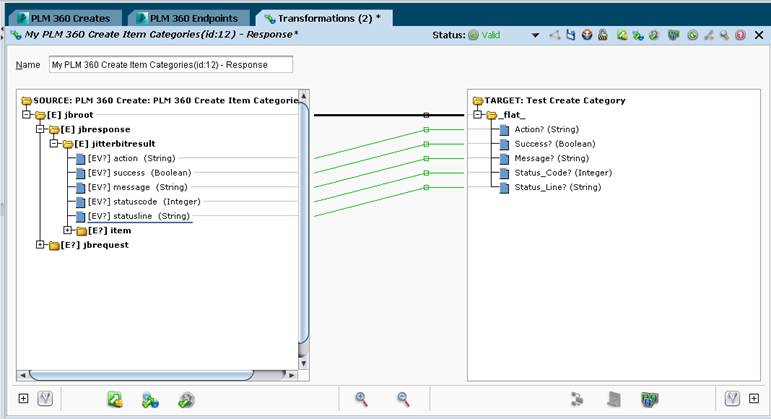Select the source field action (String)
Image resolution: width=771 pixels, height=419 pixels.
(x=131, y=158)
